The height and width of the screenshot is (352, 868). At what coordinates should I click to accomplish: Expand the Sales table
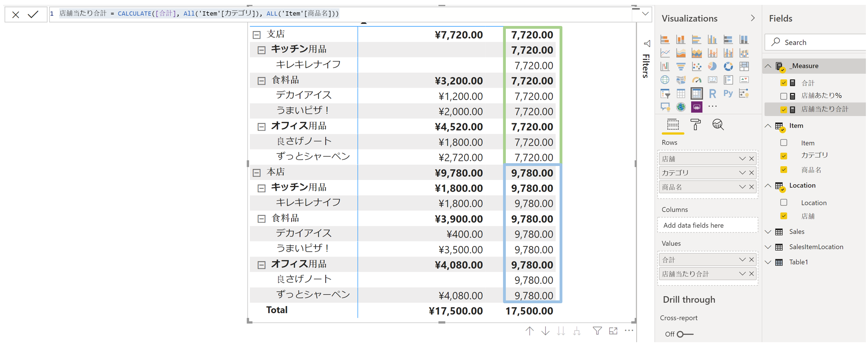click(768, 232)
